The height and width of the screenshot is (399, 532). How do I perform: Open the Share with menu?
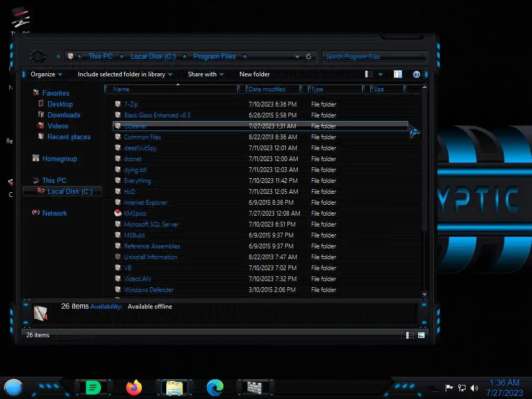click(206, 74)
